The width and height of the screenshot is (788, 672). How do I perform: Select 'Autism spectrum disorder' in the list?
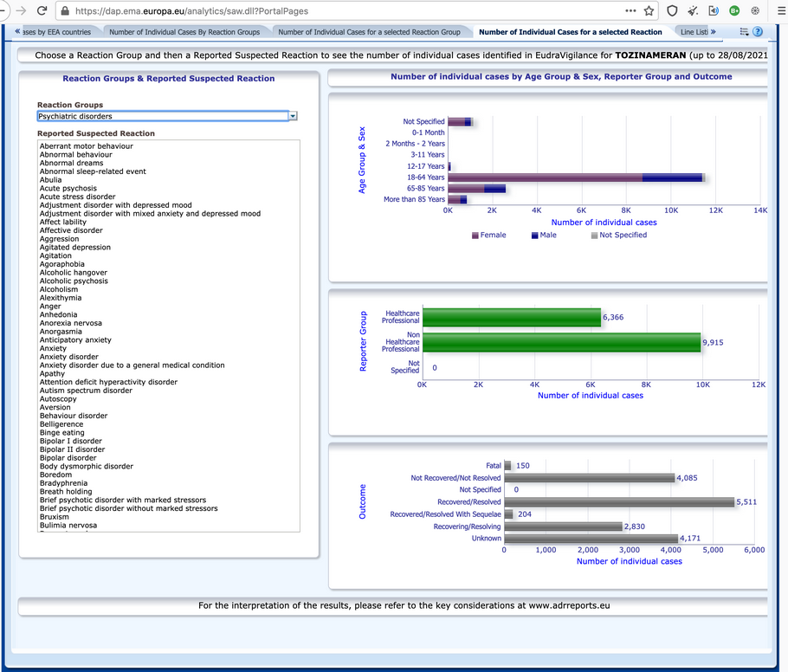pos(86,391)
